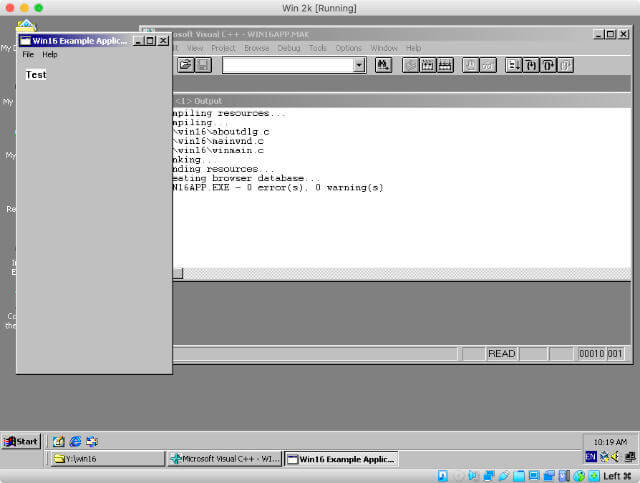Click the taskbar clock showing 10:19 AM
The image size is (640, 483).
[x=610, y=442]
